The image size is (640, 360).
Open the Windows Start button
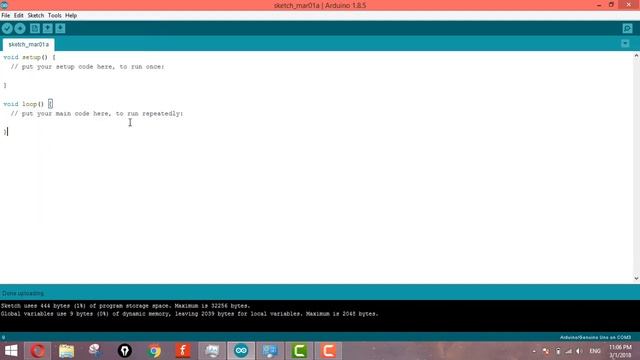(x=11, y=351)
